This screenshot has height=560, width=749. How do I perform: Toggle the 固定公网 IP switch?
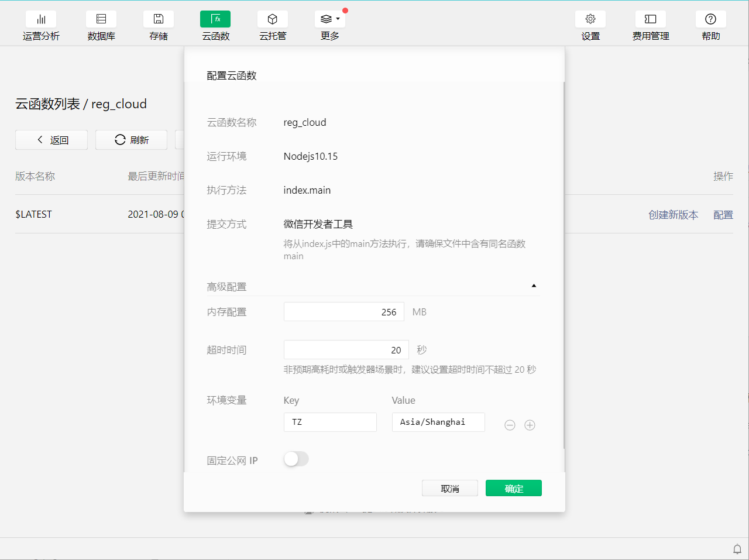[x=296, y=459]
